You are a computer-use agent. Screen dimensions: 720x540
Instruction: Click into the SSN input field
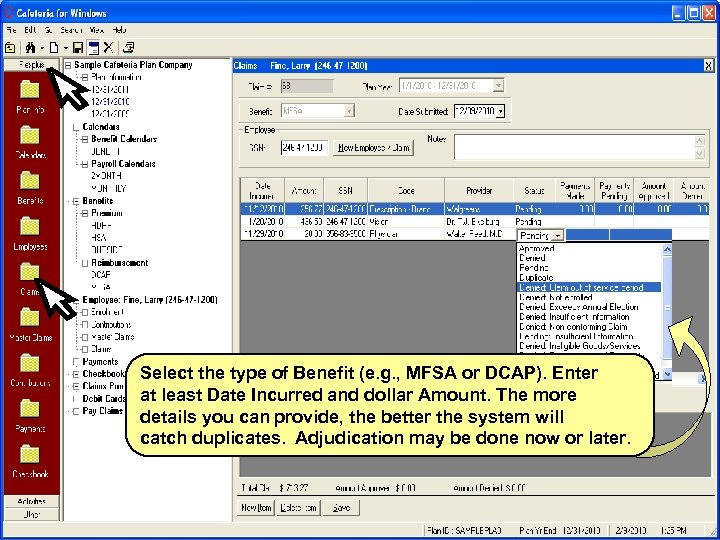click(x=304, y=148)
